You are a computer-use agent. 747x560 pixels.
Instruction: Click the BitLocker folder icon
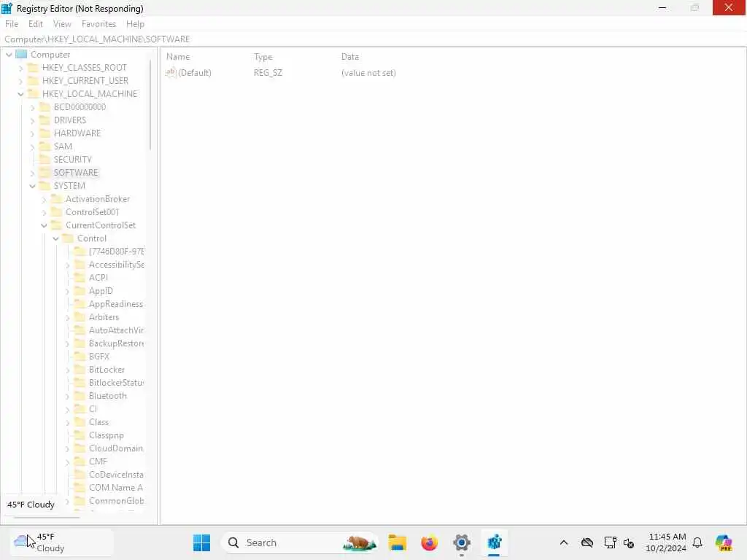80,370
